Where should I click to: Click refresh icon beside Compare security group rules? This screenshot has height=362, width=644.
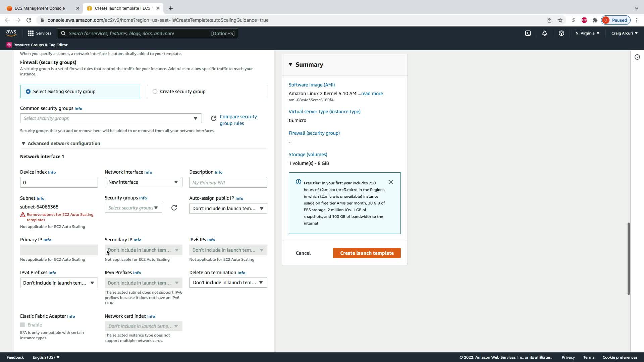coord(214,118)
